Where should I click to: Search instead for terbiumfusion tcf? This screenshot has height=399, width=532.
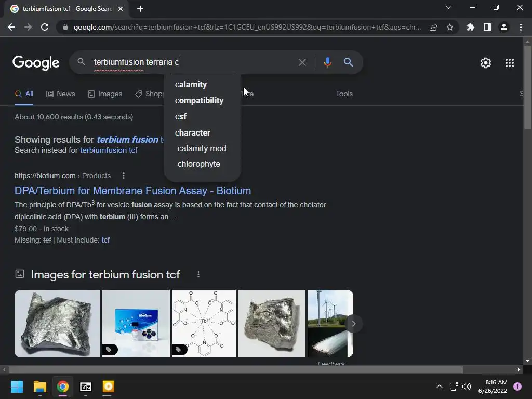(x=109, y=150)
